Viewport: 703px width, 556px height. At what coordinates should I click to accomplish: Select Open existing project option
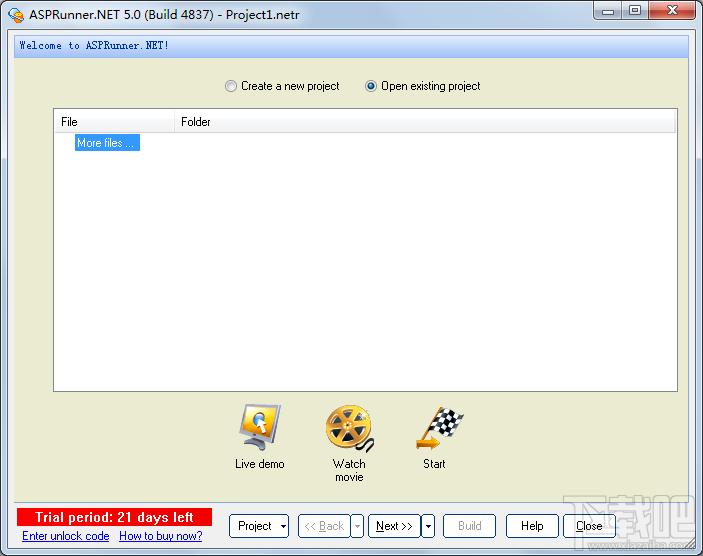(422, 86)
